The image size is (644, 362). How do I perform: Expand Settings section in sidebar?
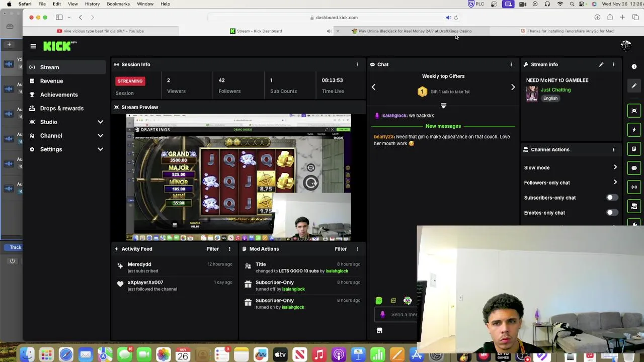(x=100, y=149)
